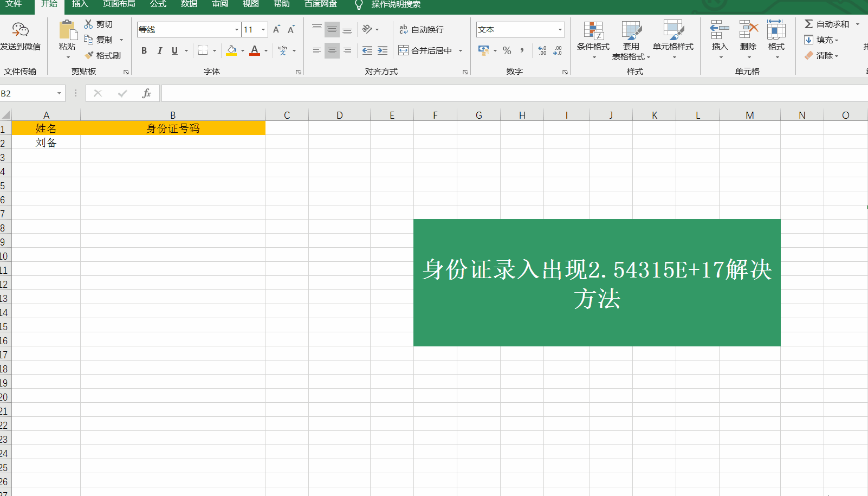Click the Insert Function fx icon
868x496 pixels.
(x=146, y=93)
